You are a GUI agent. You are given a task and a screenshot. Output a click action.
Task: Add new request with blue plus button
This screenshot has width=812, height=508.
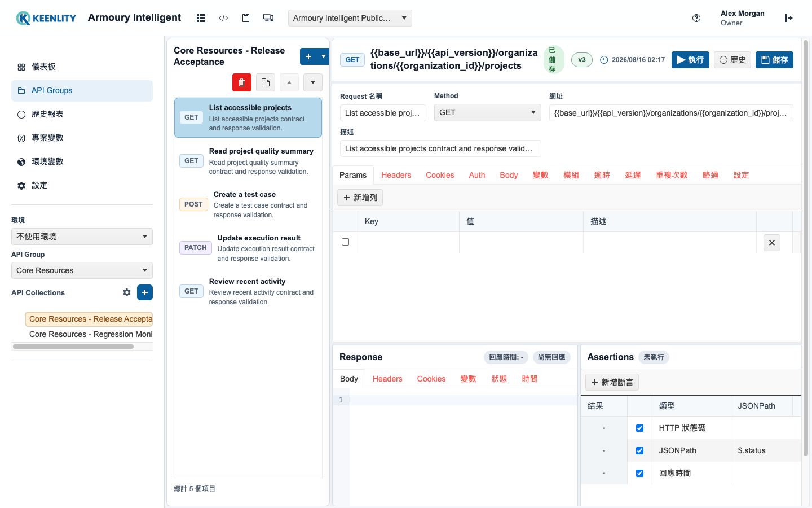(308, 56)
